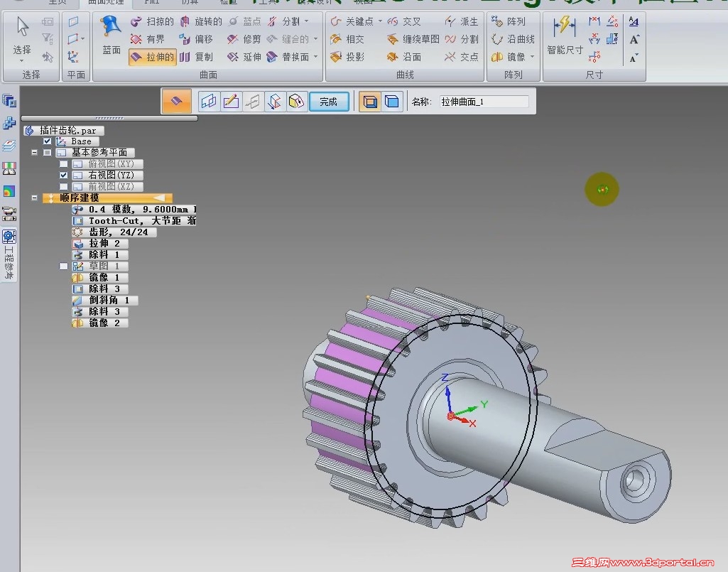Click the Extrude surface step icon

click(176, 102)
